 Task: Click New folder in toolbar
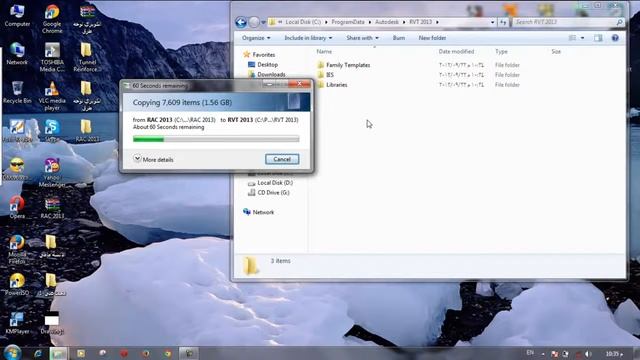coord(432,38)
